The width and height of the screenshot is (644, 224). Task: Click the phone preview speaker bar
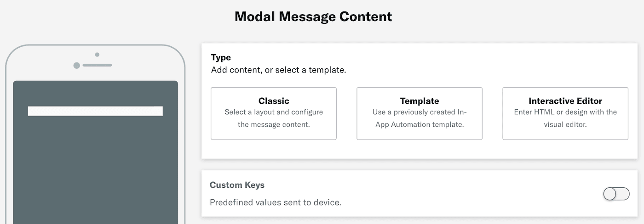pyautogui.click(x=98, y=65)
